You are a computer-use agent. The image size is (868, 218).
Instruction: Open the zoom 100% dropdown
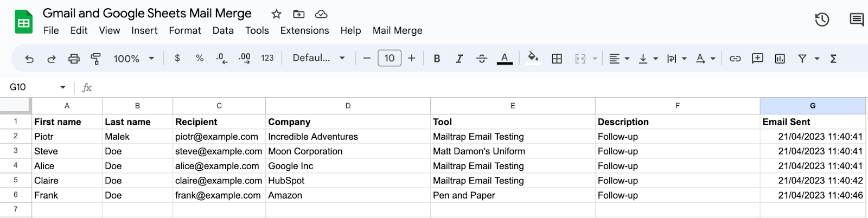tap(134, 59)
